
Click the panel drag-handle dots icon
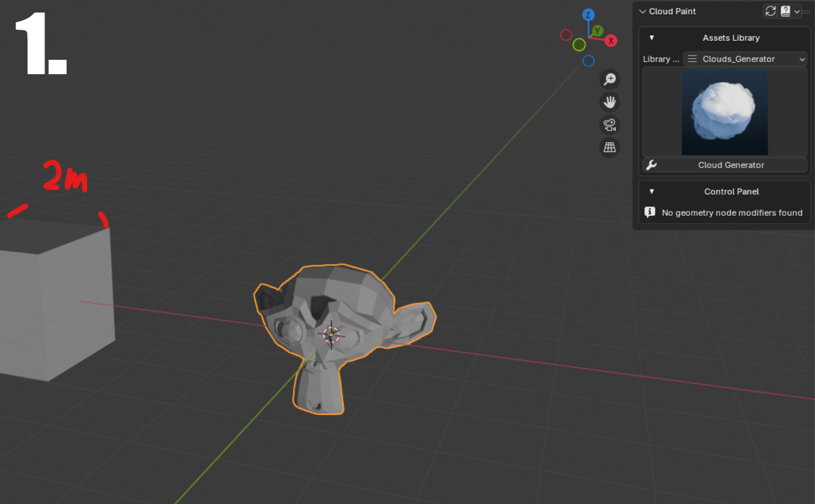click(x=806, y=12)
